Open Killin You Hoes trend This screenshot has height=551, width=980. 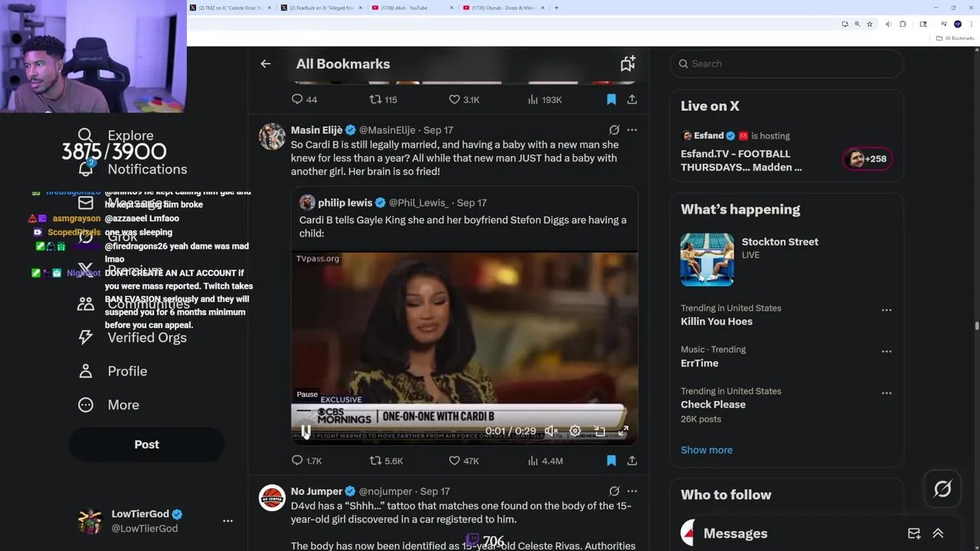(x=717, y=321)
